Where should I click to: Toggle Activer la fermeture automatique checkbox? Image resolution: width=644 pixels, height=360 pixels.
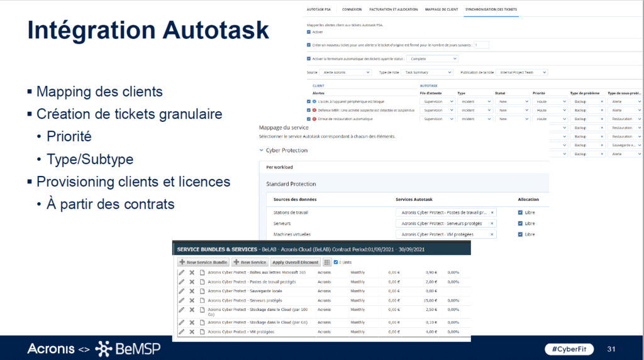(309, 58)
